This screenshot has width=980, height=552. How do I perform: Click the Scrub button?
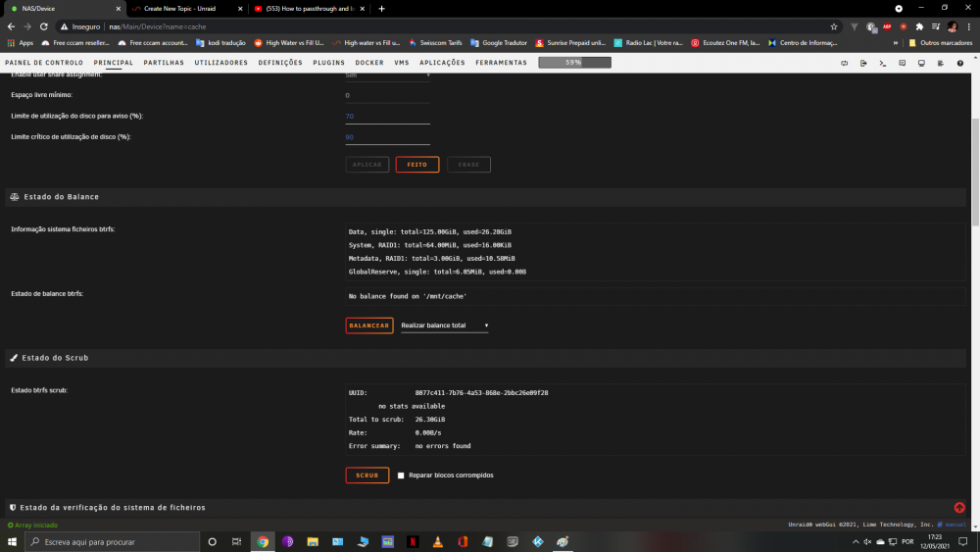click(367, 476)
